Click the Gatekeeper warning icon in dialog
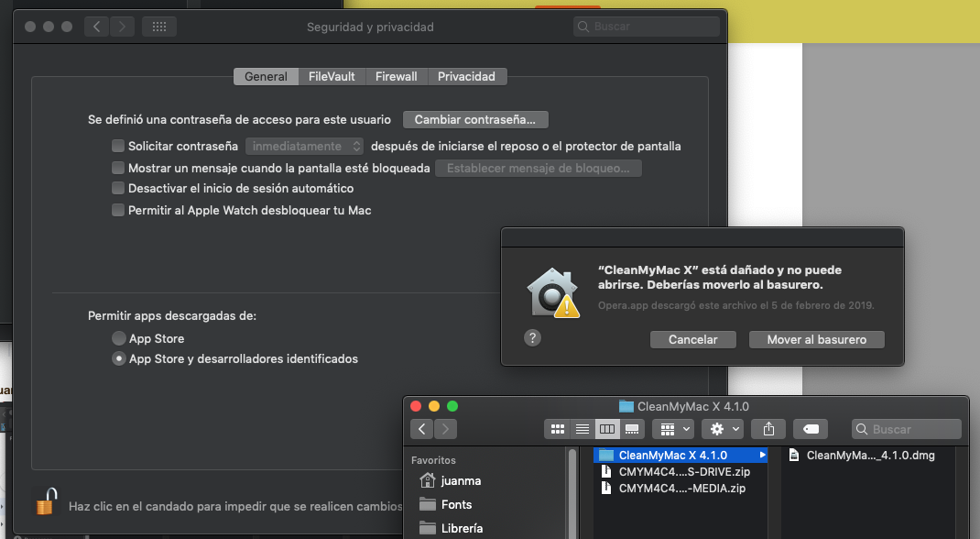Viewport: 980px width, 539px height. click(x=553, y=292)
